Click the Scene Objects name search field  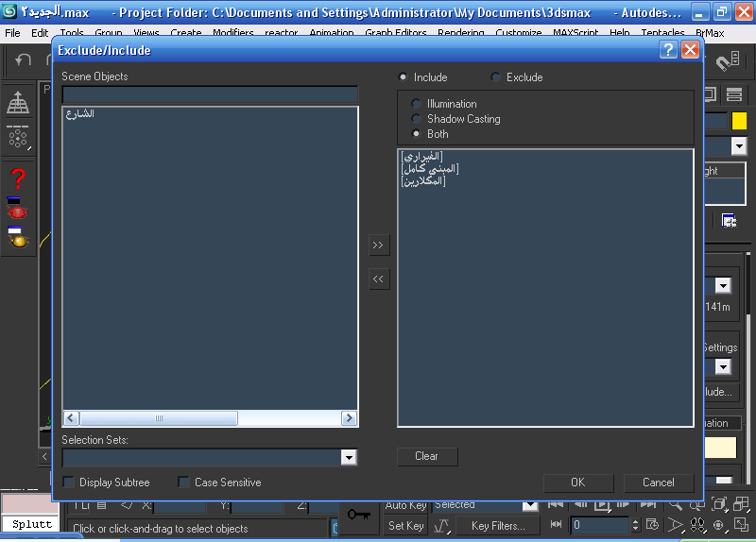[x=210, y=95]
